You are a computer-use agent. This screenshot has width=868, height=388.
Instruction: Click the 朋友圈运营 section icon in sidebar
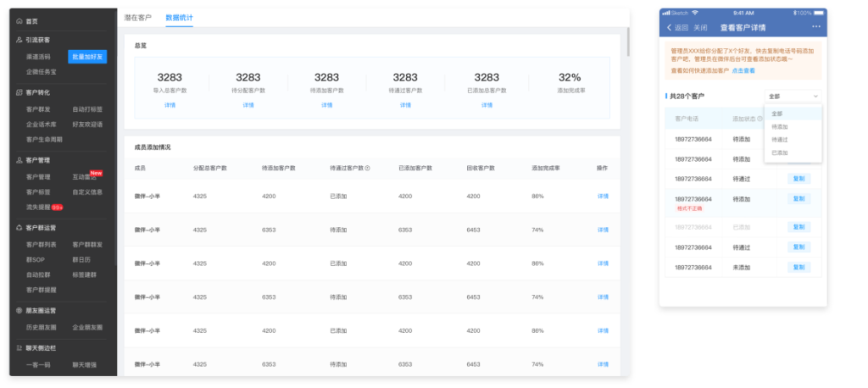[19, 311]
